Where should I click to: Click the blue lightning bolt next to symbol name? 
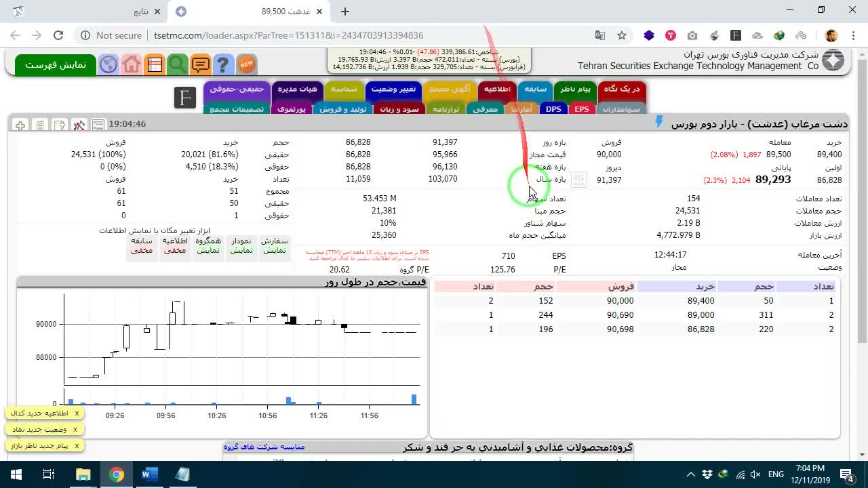tap(658, 122)
